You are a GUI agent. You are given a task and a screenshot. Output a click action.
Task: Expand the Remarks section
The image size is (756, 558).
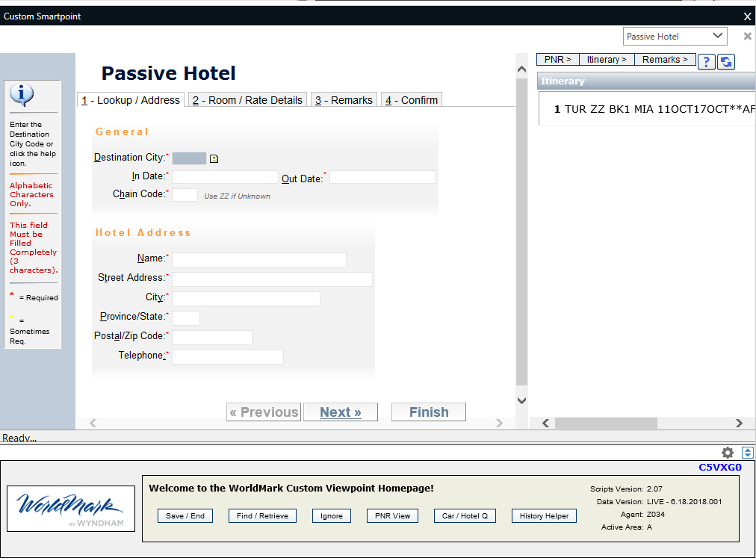(664, 59)
